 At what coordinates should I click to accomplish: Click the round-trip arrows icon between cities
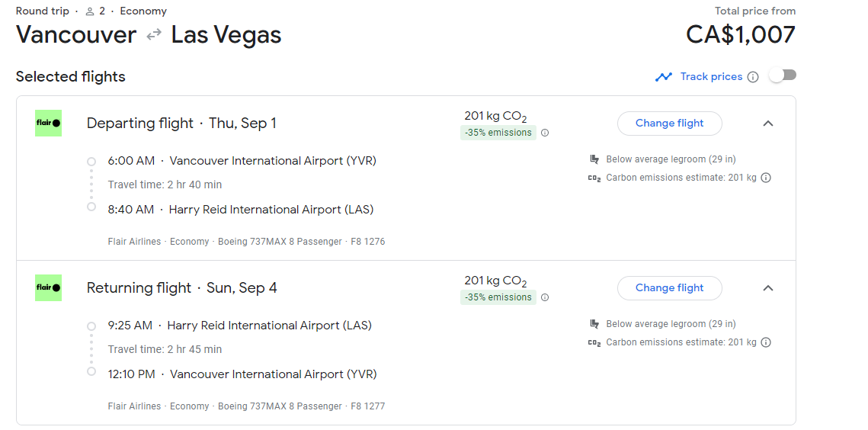pos(154,35)
